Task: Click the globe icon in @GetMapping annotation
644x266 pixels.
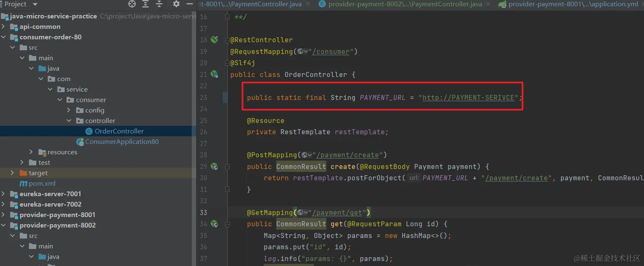Action: coord(300,212)
